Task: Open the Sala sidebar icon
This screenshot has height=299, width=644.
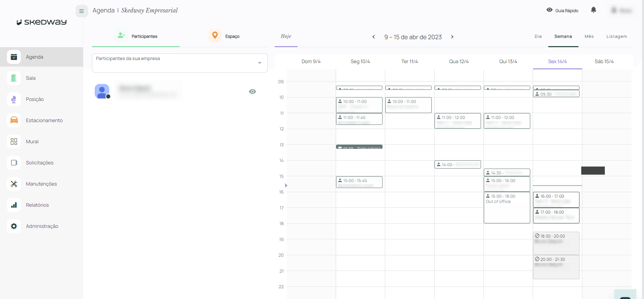Action: tap(14, 78)
